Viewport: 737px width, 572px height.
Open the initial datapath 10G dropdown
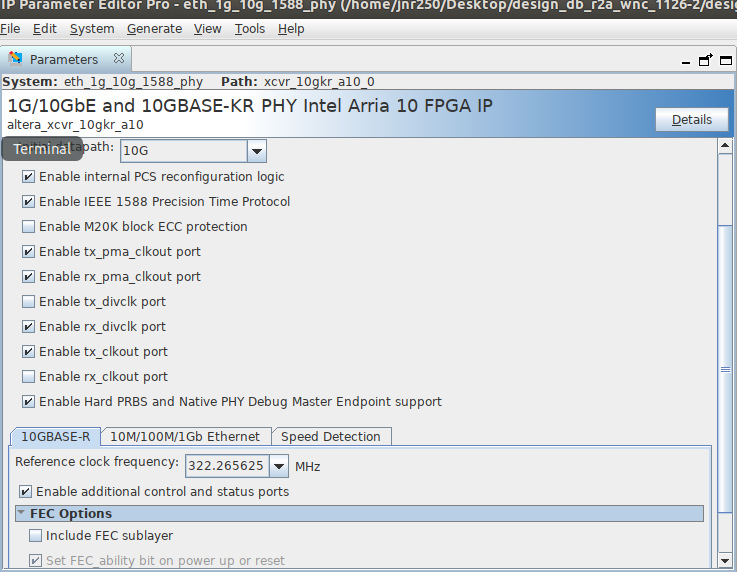click(257, 151)
